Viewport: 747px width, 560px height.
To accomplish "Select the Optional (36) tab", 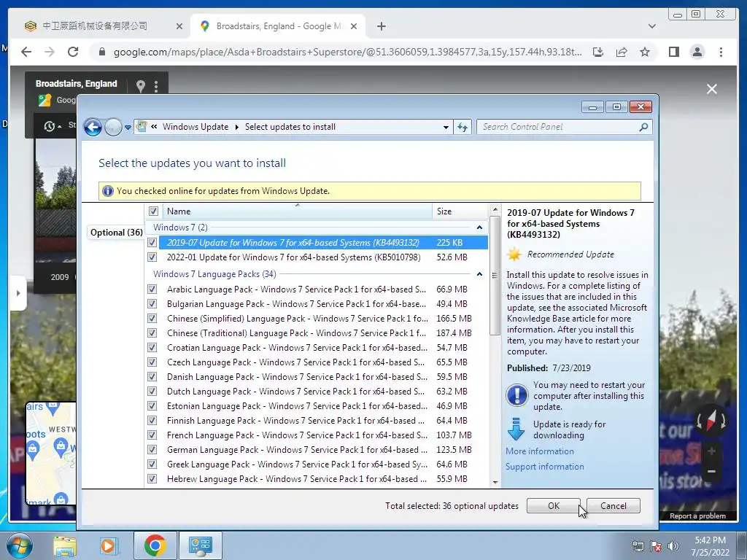I will point(116,233).
